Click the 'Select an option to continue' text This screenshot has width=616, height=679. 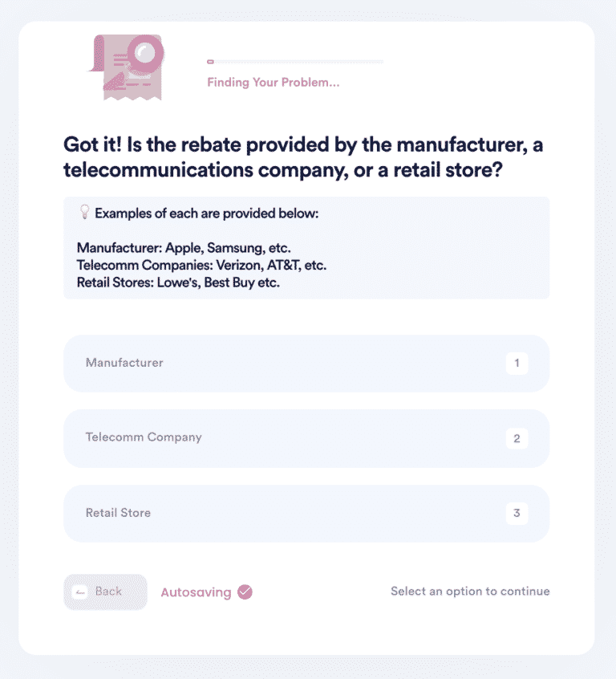[x=470, y=592]
